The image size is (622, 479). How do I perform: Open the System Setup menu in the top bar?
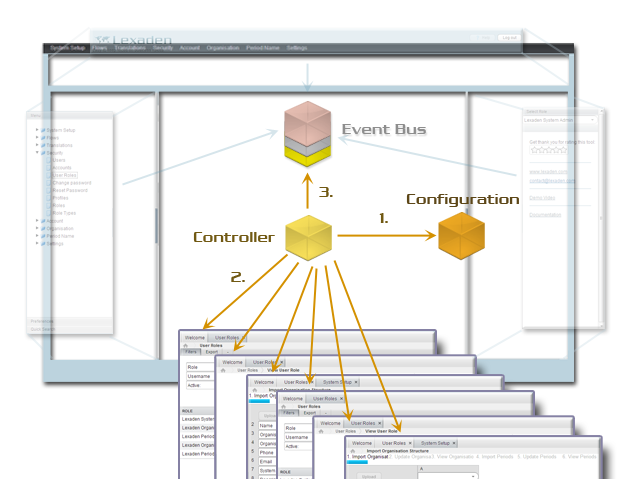[67, 48]
